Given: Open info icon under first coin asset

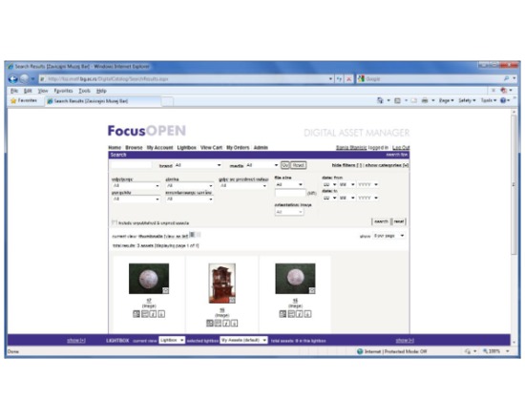Looking at the screenshot, I should [153, 314].
